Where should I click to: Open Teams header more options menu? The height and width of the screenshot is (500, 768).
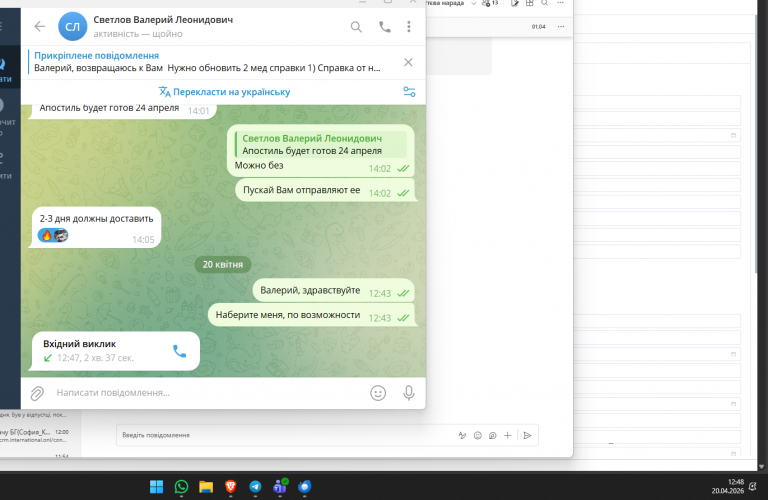coord(561,3)
